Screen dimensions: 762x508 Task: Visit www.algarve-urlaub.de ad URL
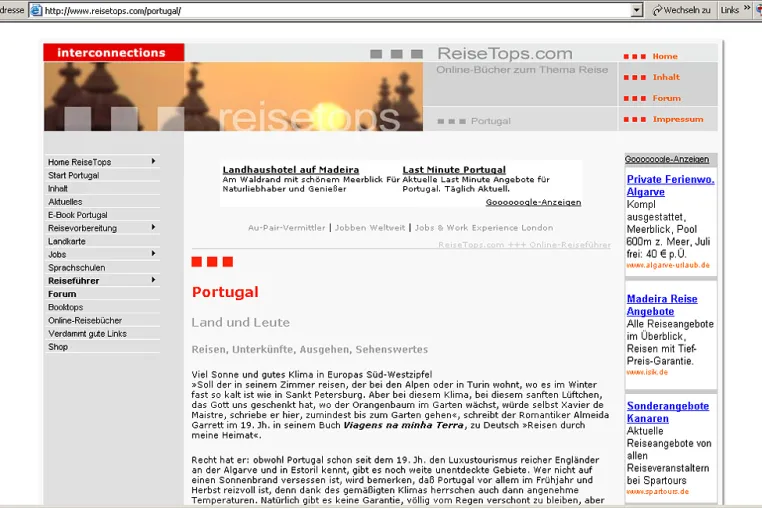pos(668,265)
